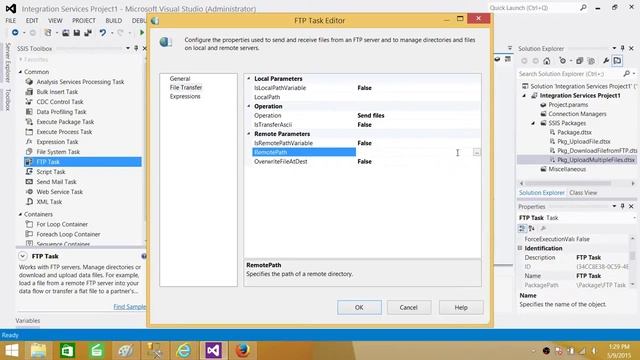This screenshot has height=360, width=640.
Task: Open RemotePath ellipsis browse button
Action: pos(476,152)
